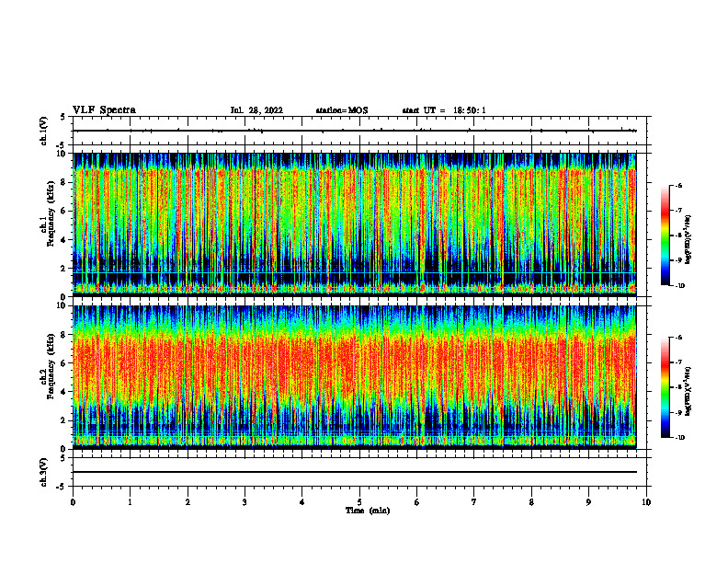This screenshot has width=728, height=563.
Task: Click the "VLF Spectra" plot title
Action: 104,110
